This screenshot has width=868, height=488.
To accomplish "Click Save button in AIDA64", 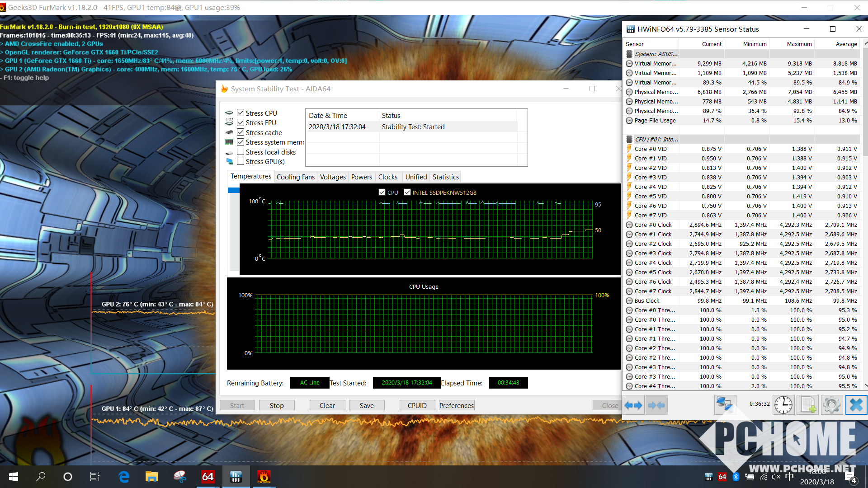I will point(367,405).
